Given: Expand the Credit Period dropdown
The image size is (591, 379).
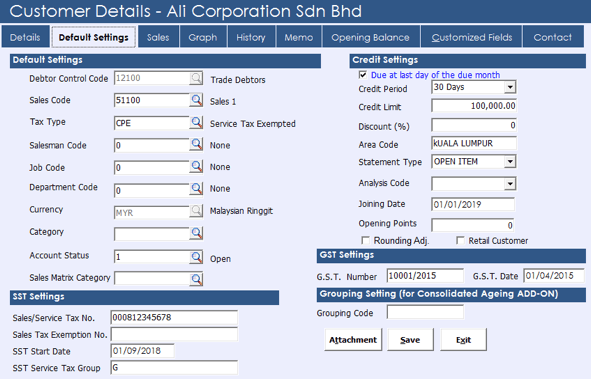Looking at the screenshot, I should (x=510, y=87).
